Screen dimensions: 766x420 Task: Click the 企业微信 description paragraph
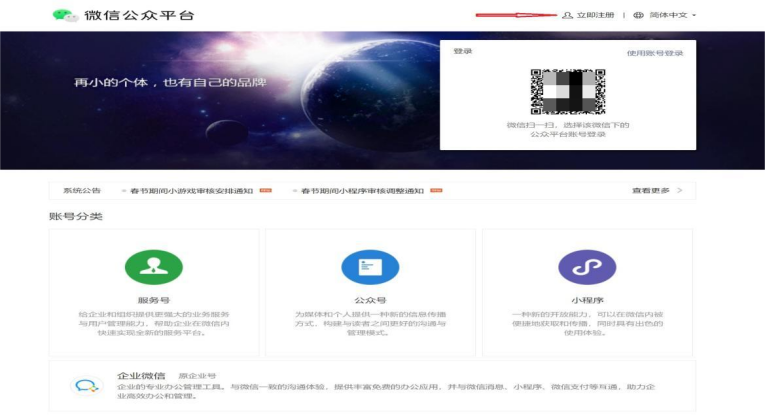(x=386, y=391)
